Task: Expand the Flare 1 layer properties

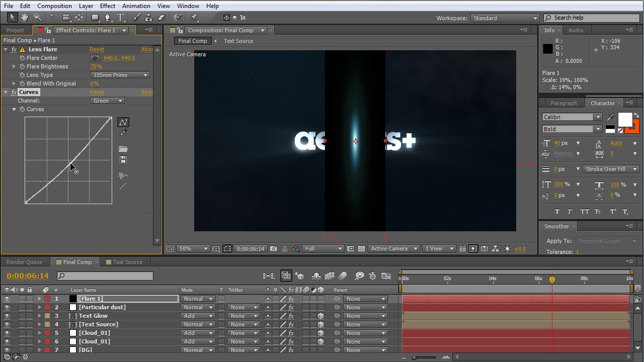Action: tap(39, 299)
